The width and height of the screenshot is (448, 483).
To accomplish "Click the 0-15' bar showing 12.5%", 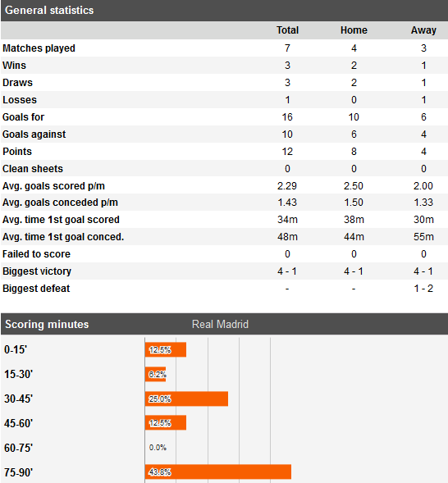I will (166, 349).
